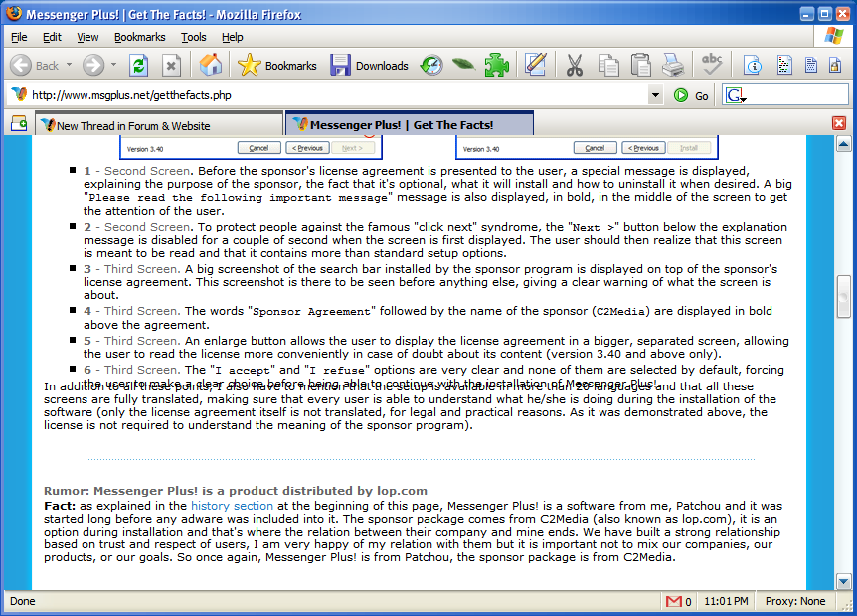
Task: Open the Bookmarks menu in menu bar
Action: (139, 37)
